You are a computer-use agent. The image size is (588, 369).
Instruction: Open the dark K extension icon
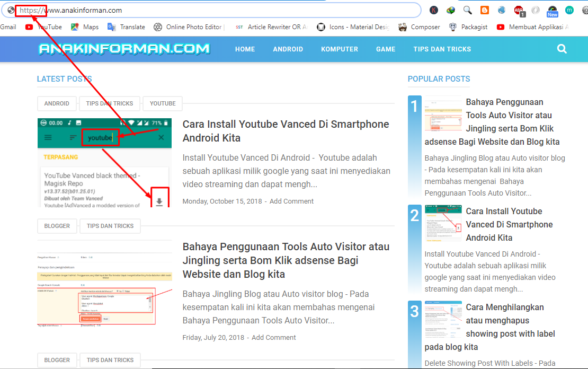coord(434,10)
